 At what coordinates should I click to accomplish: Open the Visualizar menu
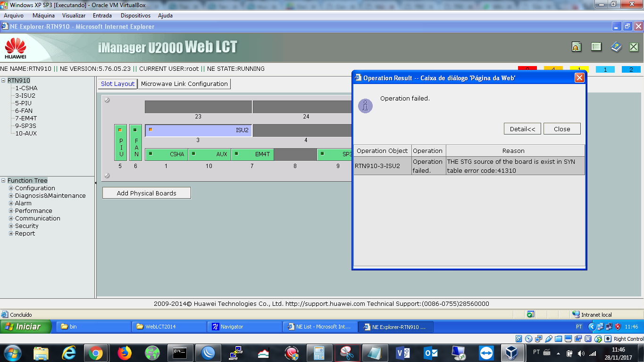[x=74, y=16]
